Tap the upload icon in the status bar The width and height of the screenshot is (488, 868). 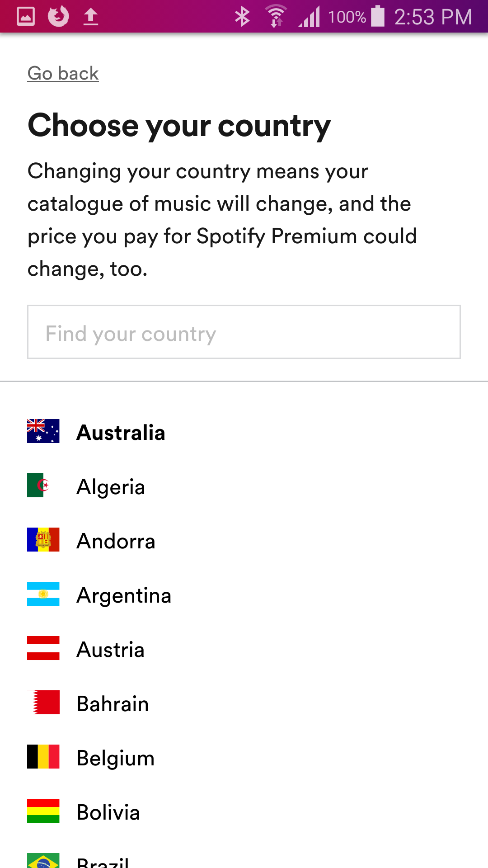pyautogui.click(x=90, y=17)
